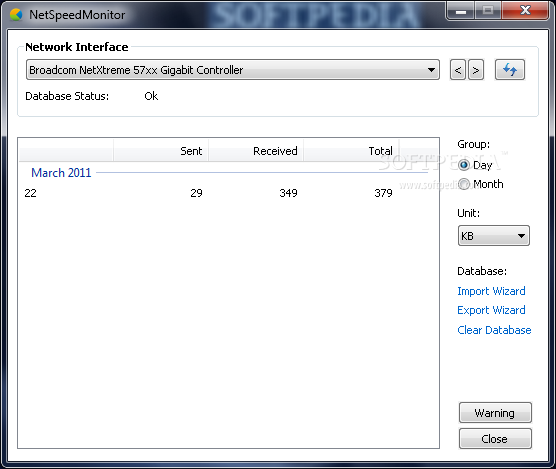Open the Export Wizard link
Screen dimensions: 556x469
point(491,310)
